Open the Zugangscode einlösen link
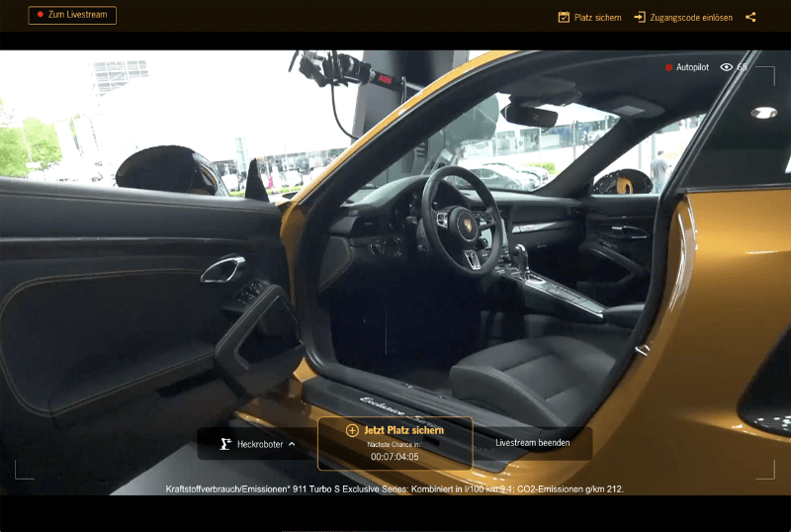 tap(683, 17)
